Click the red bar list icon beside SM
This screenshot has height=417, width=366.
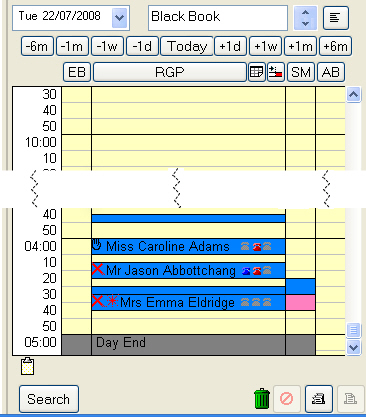click(276, 72)
